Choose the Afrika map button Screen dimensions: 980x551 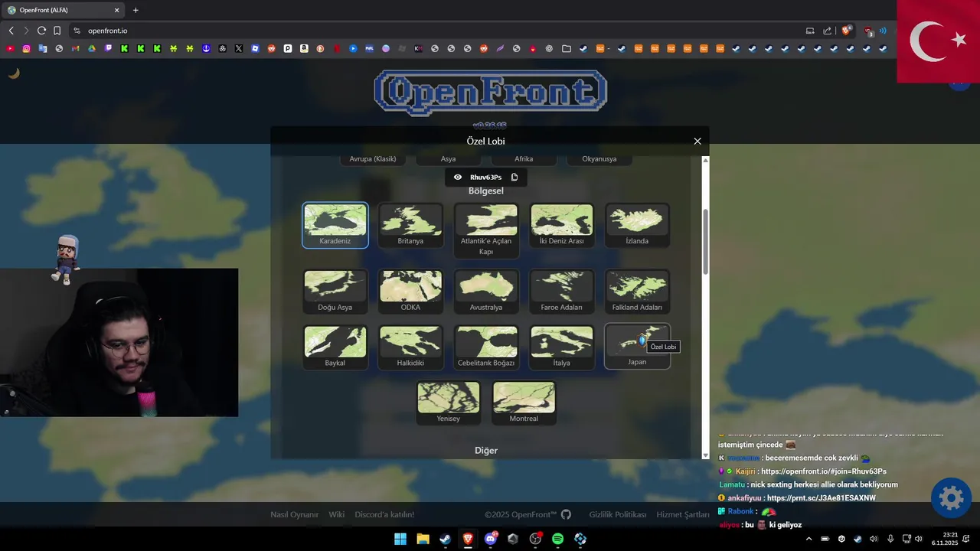(x=524, y=159)
